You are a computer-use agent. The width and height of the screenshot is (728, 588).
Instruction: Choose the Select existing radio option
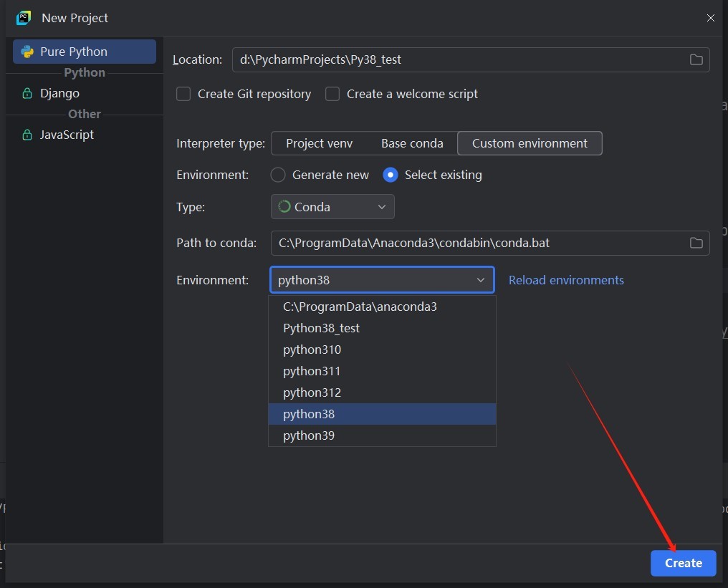click(x=391, y=175)
